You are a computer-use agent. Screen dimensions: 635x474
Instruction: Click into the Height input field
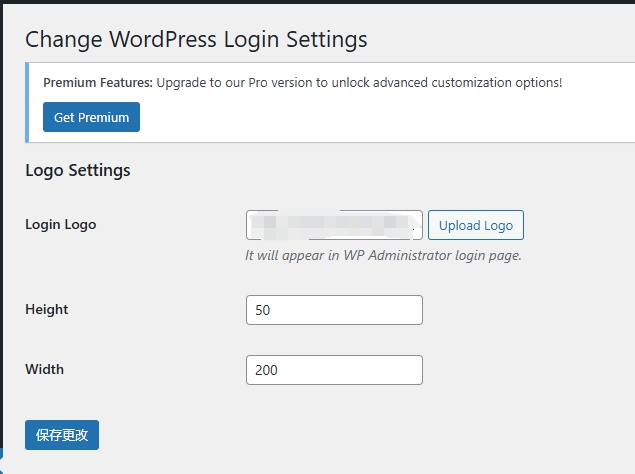[x=334, y=310]
